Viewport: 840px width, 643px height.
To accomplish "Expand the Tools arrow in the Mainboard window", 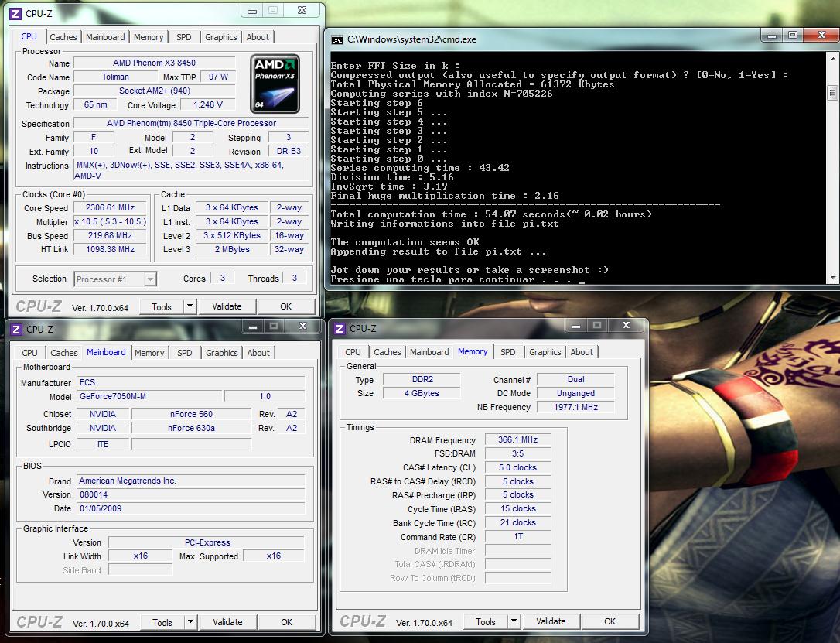I will tap(190, 622).
